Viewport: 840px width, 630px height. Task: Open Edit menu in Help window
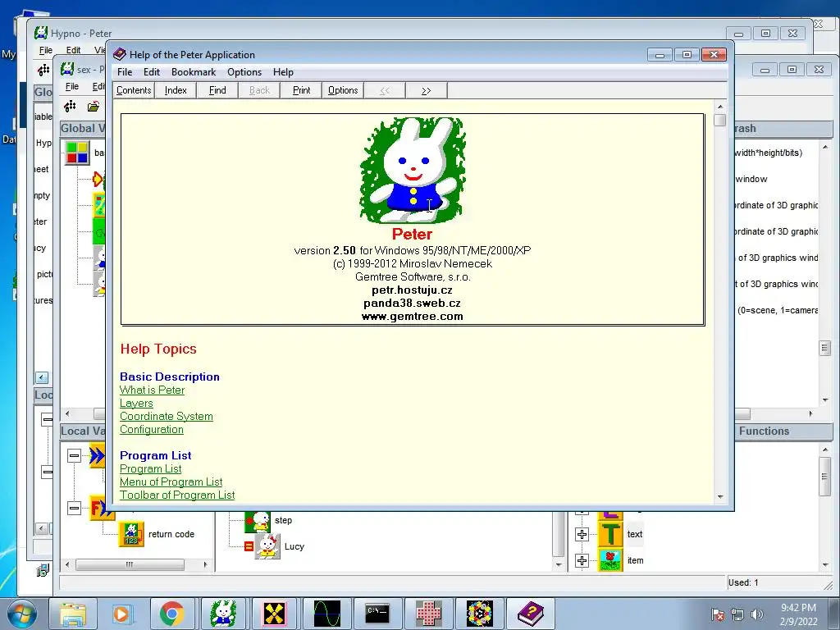coord(152,72)
